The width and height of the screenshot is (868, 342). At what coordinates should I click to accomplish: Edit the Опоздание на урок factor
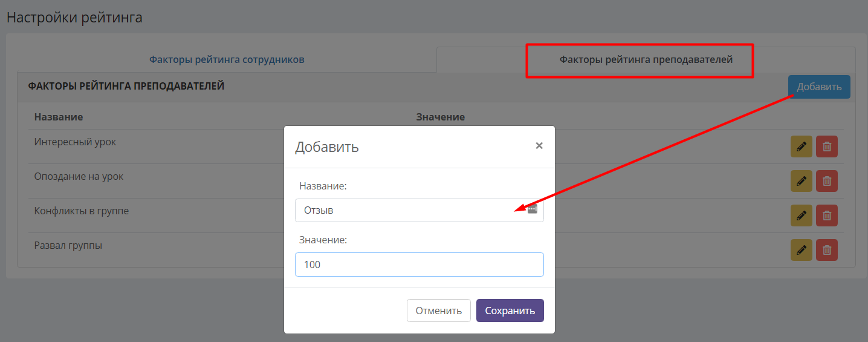pos(802,181)
